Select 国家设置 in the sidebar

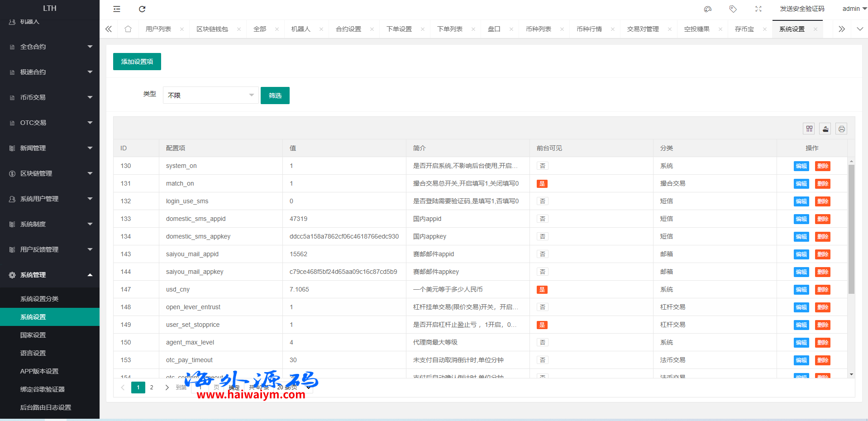pos(33,335)
